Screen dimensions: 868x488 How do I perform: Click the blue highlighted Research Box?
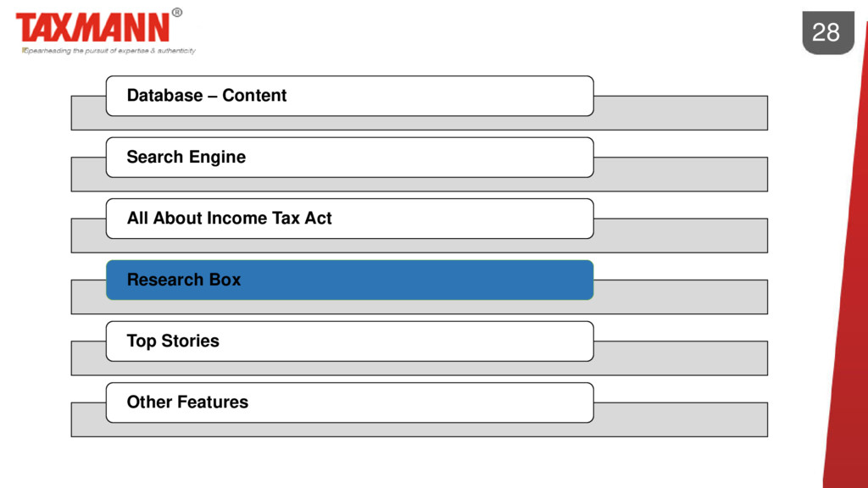[x=350, y=280]
